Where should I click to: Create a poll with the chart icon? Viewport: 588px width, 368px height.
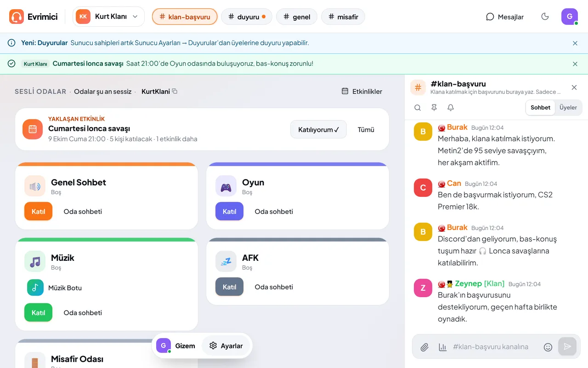[442, 347]
